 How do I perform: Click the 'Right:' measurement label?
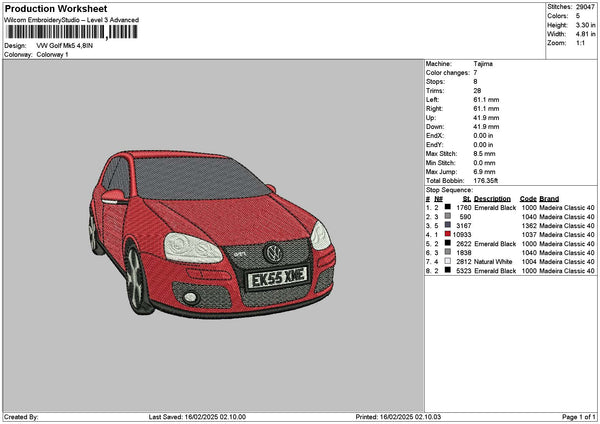434,109
